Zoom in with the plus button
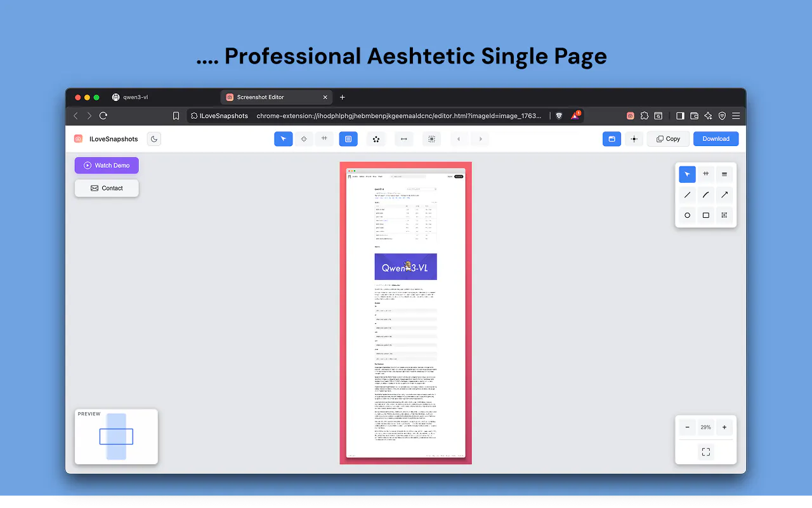812x508 pixels. click(724, 427)
